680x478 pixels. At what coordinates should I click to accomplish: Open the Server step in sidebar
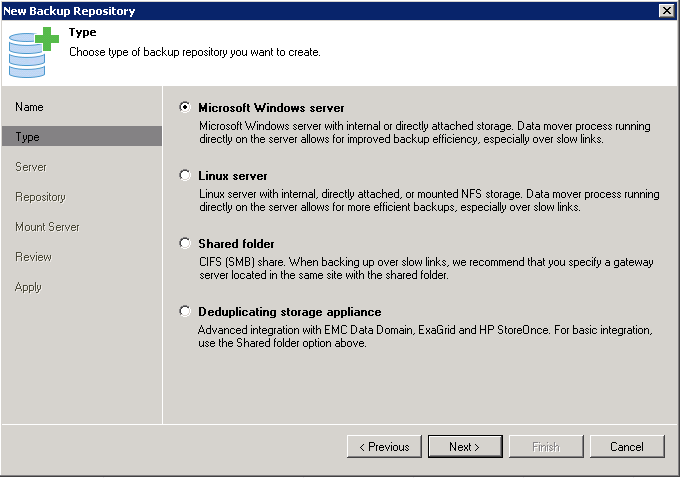(31, 167)
